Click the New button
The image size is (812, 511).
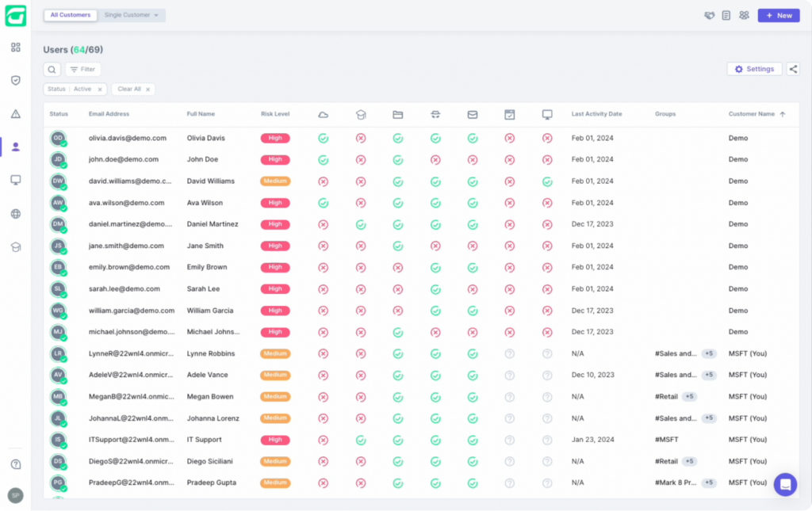click(x=779, y=16)
